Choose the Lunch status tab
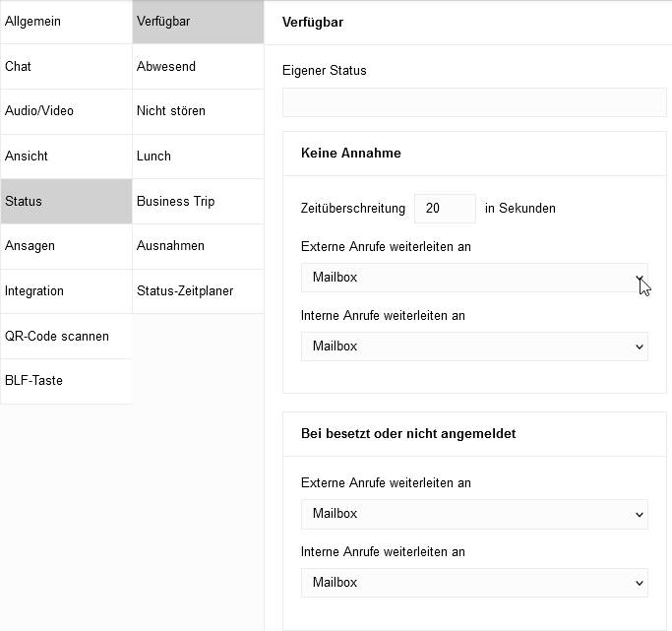 (198, 157)
